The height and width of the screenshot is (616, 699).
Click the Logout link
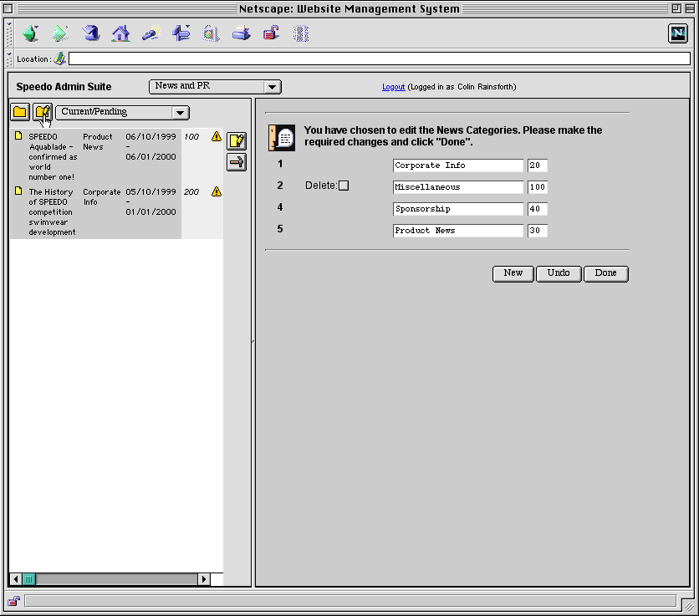[x=393, y=87]
